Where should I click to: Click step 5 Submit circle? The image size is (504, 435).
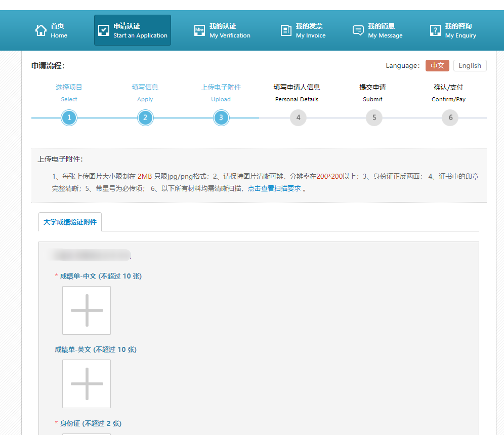(374, 118)
